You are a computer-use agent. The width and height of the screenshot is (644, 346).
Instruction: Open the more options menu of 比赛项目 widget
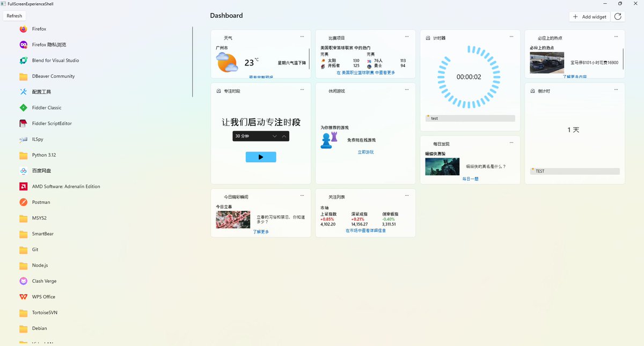click(407, 36)
